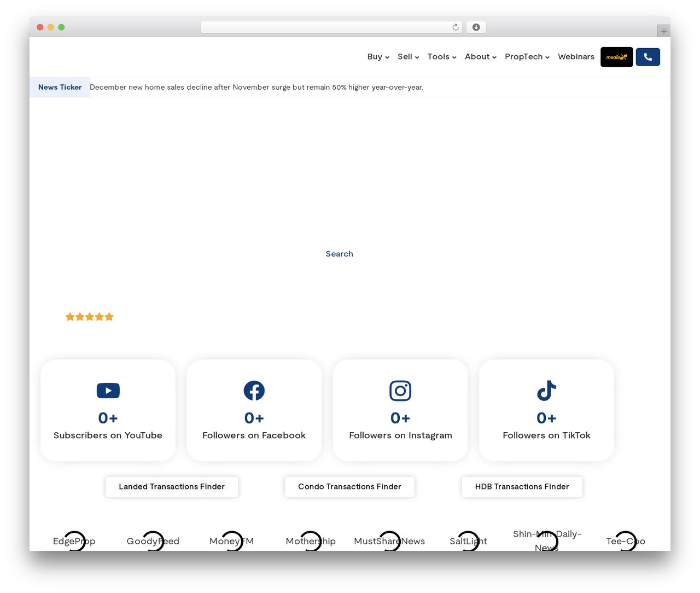Expand the About menu

coord(481,57)
